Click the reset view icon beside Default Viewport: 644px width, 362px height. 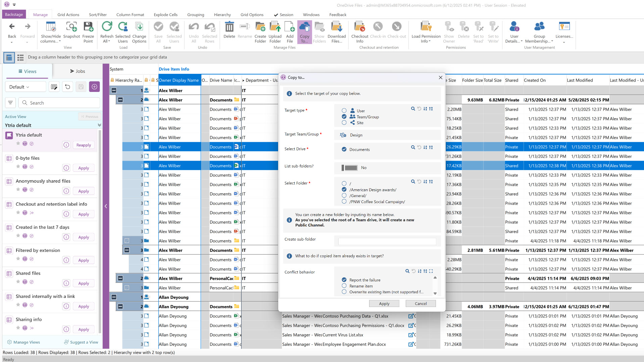(x=67, y=87)
